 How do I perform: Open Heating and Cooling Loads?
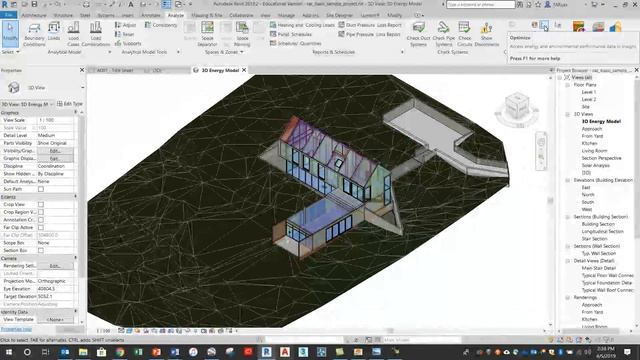coord(302,25)
